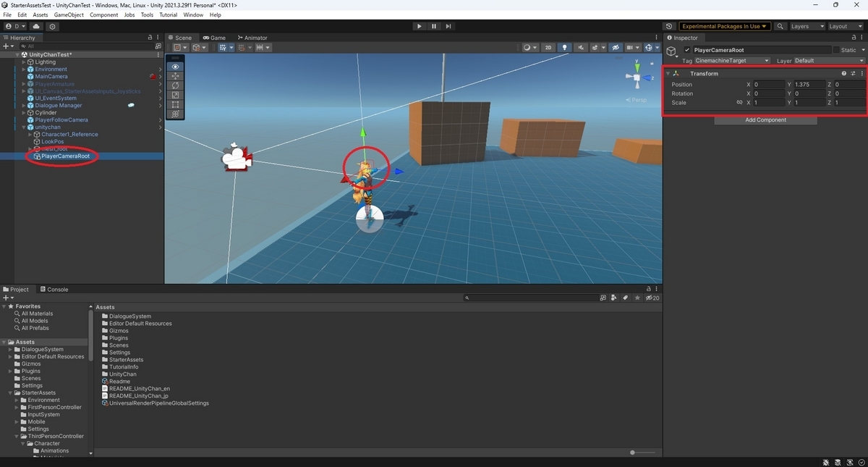
Task: Select the Rotate tool in scene overlay
Action: click(x=175, y=85)
